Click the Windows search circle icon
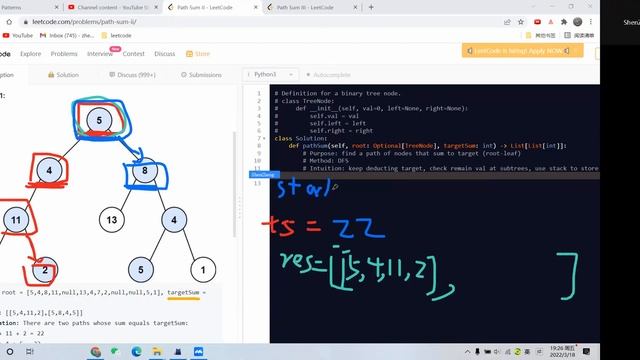The height and width of the screenshot is (360, 640). 10,351
